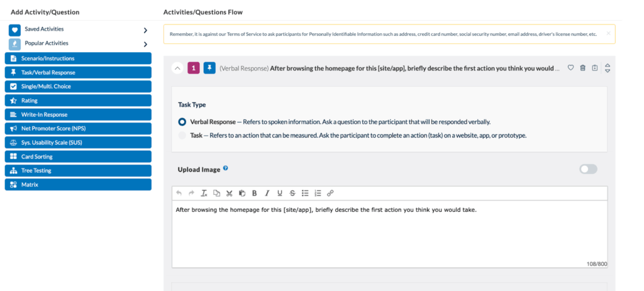This screenshot has width=644, height=291.
Task: Select the Verbal Response radio button
Action: click(182, 122)
